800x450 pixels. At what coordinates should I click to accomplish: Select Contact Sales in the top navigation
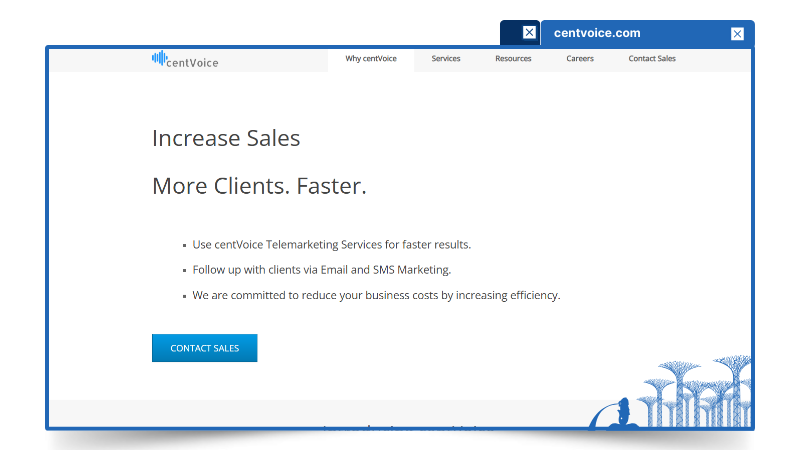click(652, 59)
